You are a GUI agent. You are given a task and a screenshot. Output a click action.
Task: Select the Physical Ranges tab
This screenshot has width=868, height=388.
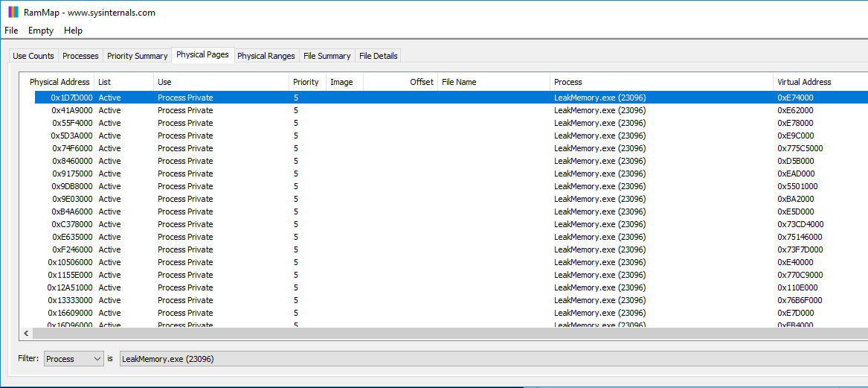point(266,56)
